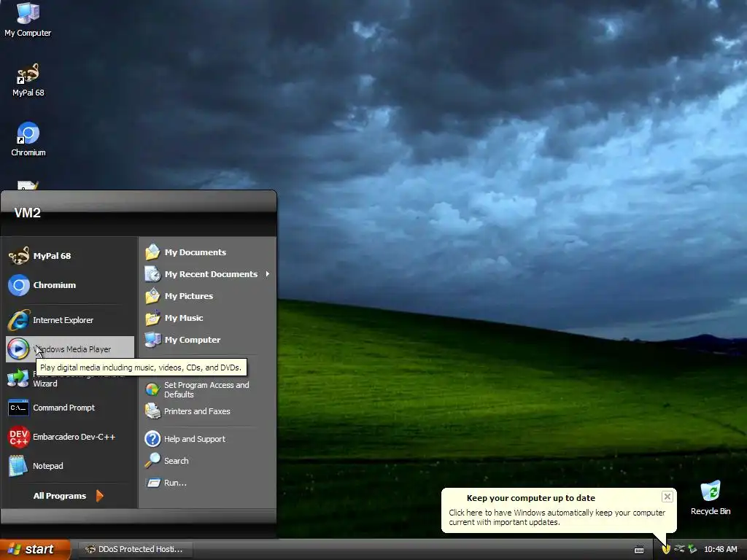Select the Chromium desktop shortcut
Viewport: 747px width, 560px height.
[x=28, y=139]
